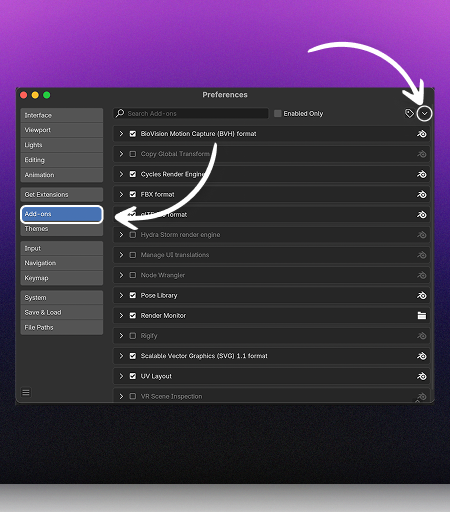Screen dimensions: 450x512
Task: Expand the UV Layout row
Action: pos(121,376)
